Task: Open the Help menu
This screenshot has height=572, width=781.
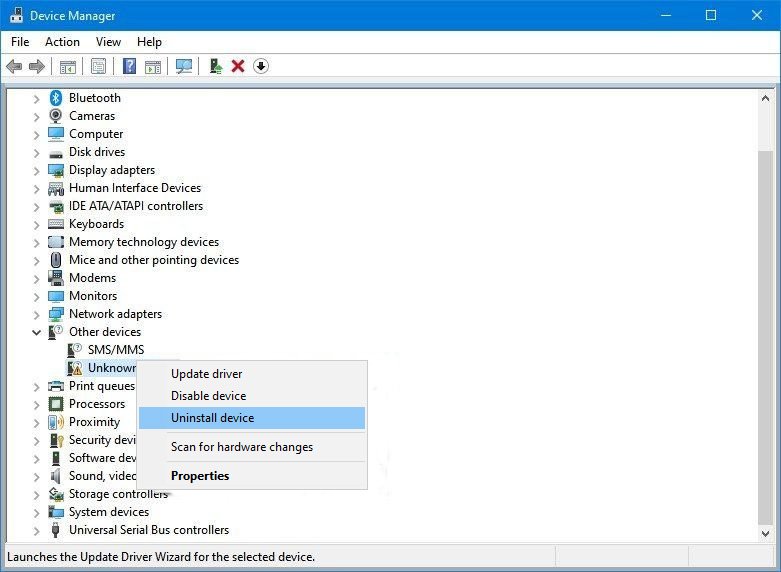Action: click(x=149, y=42)
